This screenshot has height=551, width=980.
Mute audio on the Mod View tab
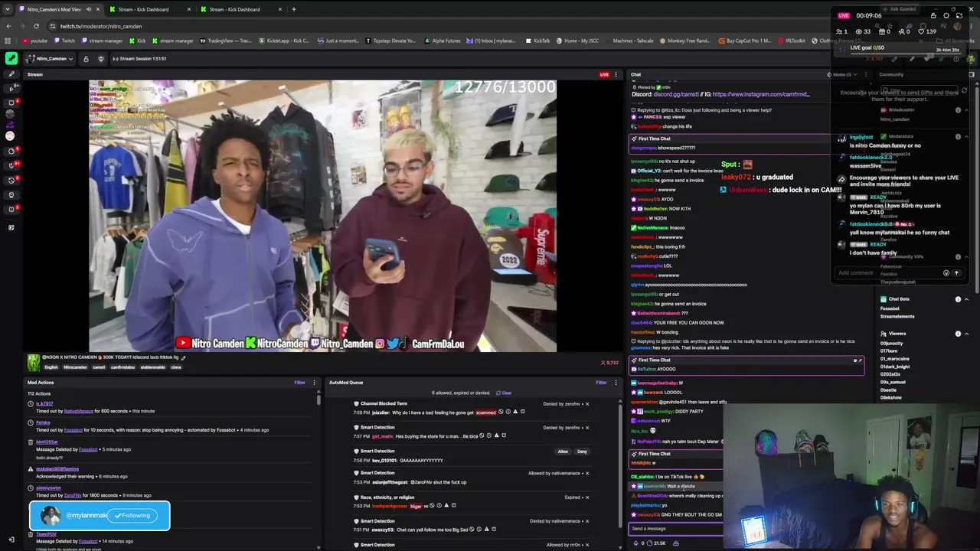point(89,9)
